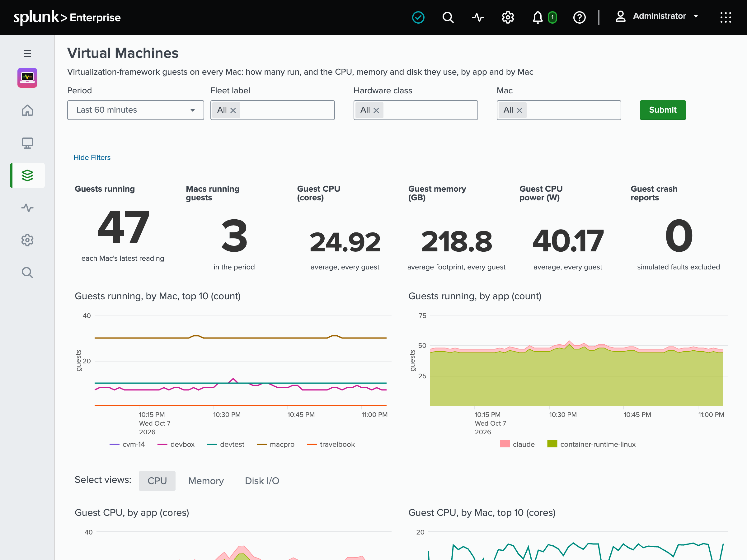Toggle the travelbook legend series

pyautogui.click(x=331, y=444)
